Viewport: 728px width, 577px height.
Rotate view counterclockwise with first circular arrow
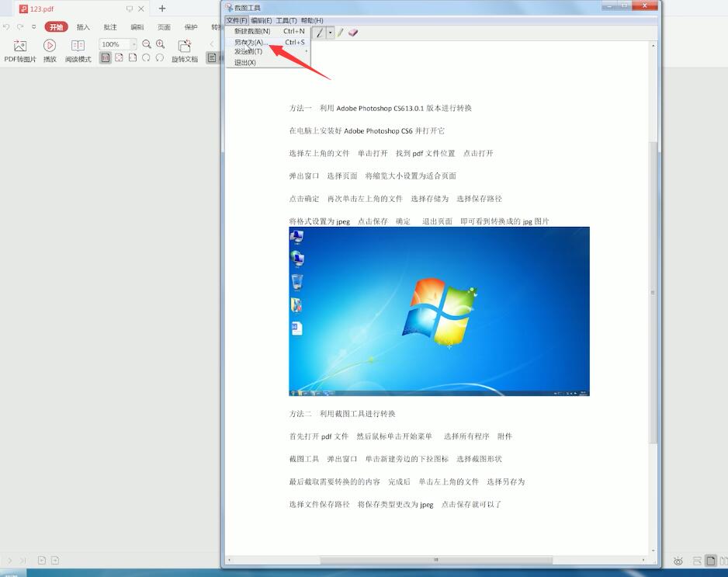click(x=146, y=57)
